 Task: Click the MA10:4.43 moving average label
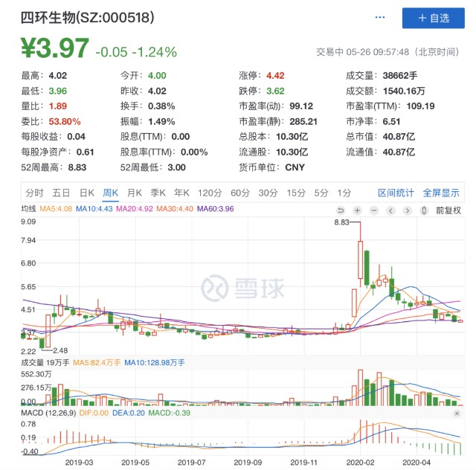click(x=94, y=209)
